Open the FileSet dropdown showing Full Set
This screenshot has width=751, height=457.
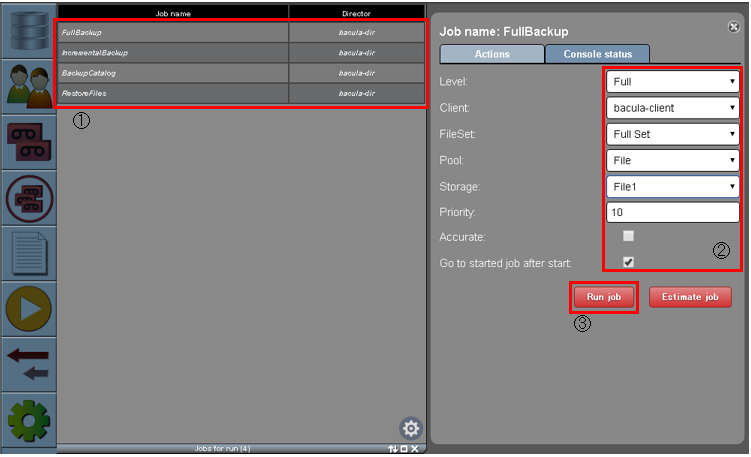pyautogui.click(x=672, y=134)
